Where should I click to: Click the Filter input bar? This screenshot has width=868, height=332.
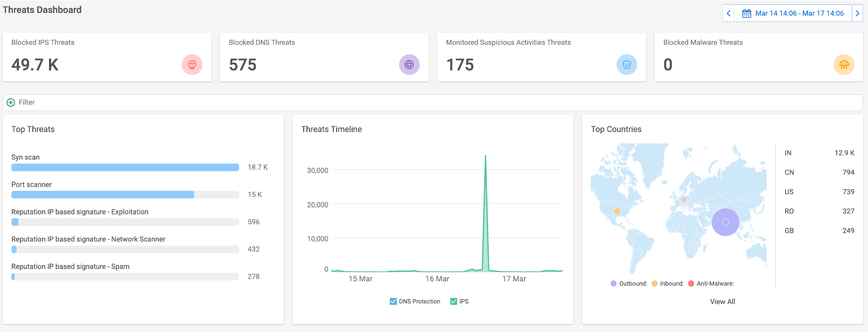coord(433,102)
